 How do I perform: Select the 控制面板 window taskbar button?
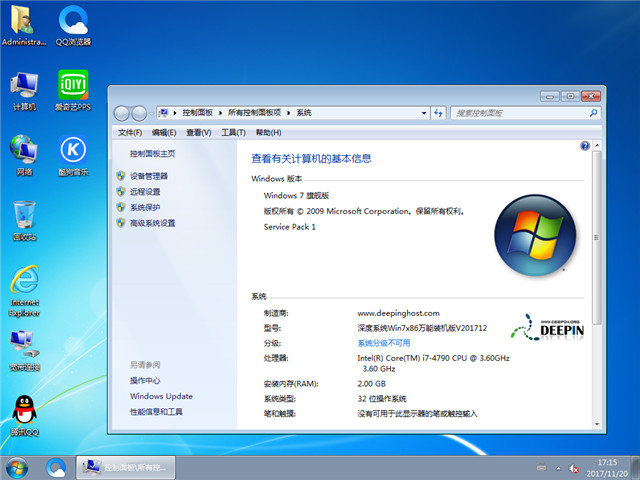126,467
